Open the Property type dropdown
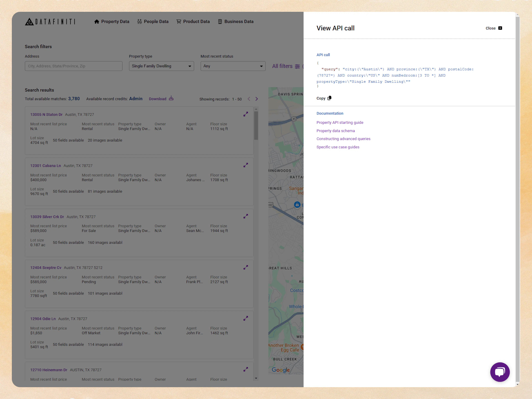This screenshot has height=399, width=532. point(161,66)
